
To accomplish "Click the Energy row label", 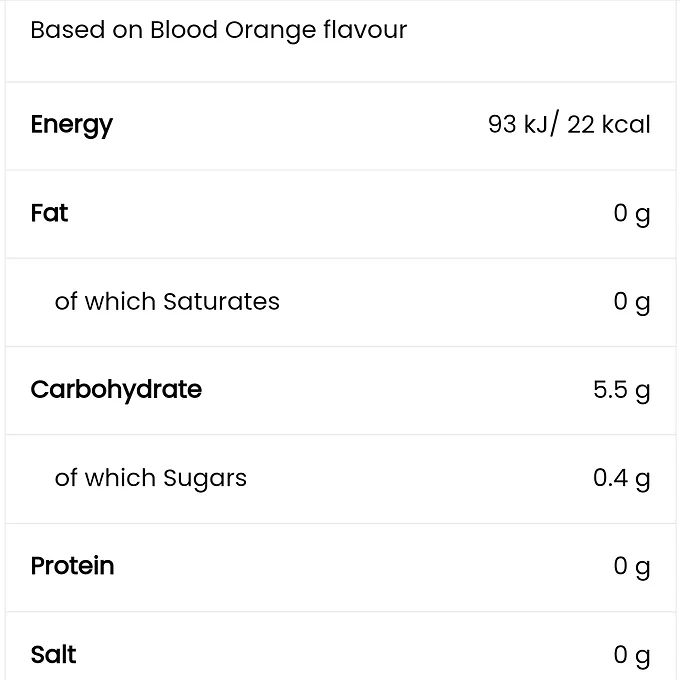I will coord(71,125).
